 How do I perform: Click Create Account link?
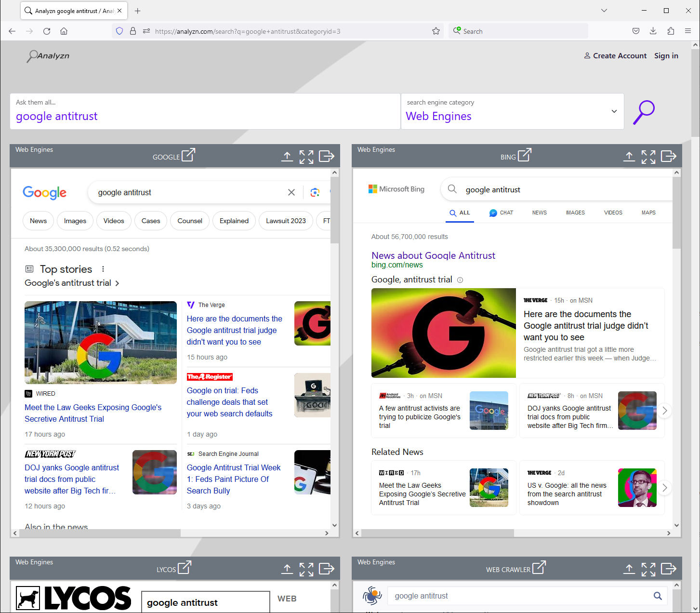point(615,56)
